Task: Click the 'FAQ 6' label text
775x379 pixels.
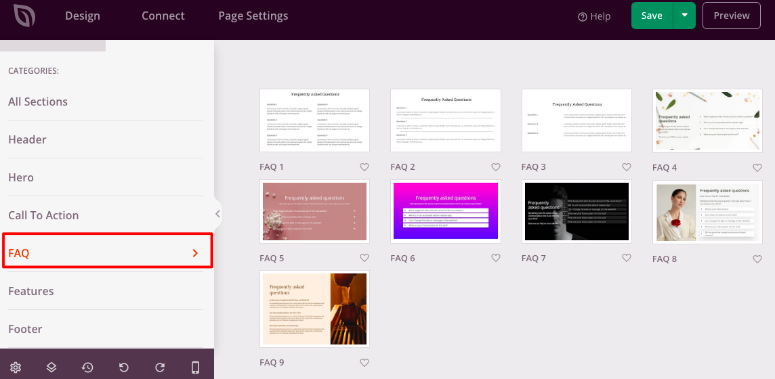Action: point(403,258)
